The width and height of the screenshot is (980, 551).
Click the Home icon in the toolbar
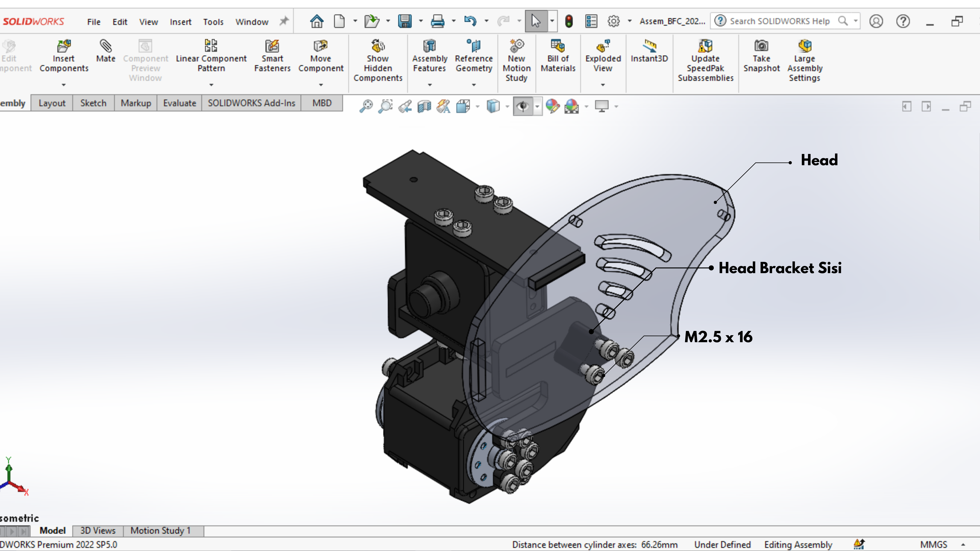tap(317, 21)
